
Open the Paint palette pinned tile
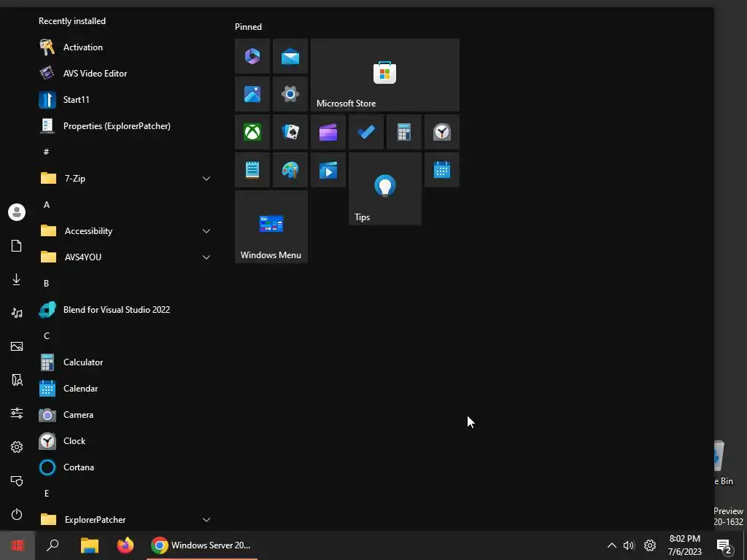(x=290, y=170)
